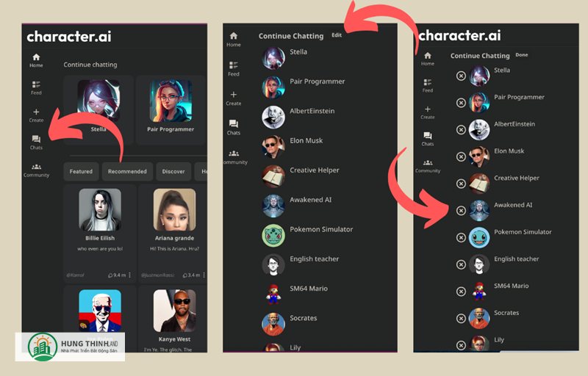Open English teacher chat in Edit list
588x376 pixels.
pos(301,265)
